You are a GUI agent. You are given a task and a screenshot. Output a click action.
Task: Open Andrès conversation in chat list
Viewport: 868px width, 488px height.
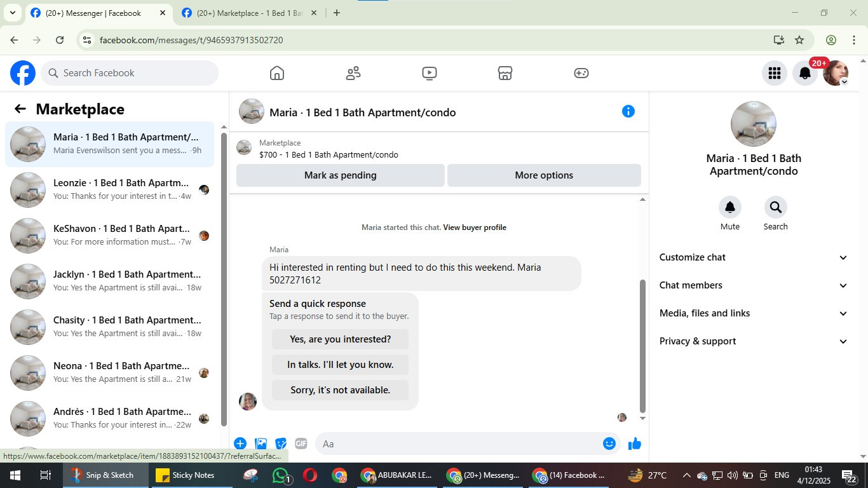pyautogui.click(x=110, y=419)
